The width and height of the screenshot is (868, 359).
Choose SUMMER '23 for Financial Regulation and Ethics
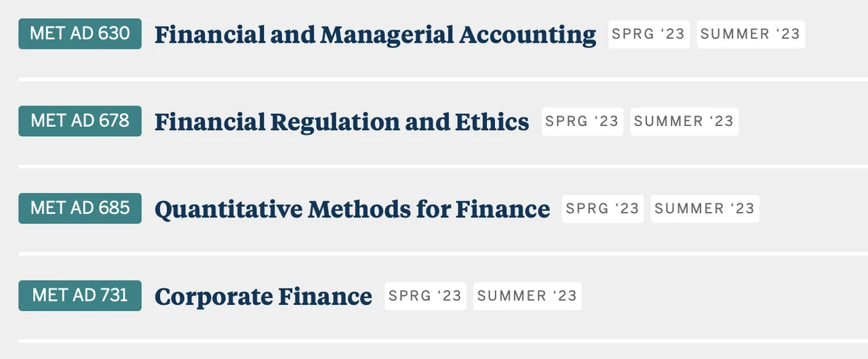(x=684, y=122)
